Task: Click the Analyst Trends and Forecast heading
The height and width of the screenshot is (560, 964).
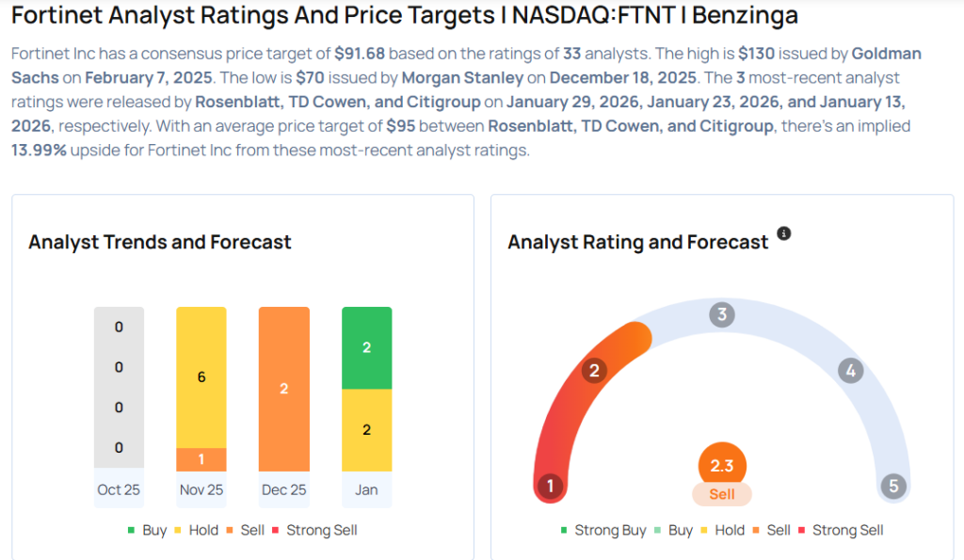Action: (x=160, y=242)
